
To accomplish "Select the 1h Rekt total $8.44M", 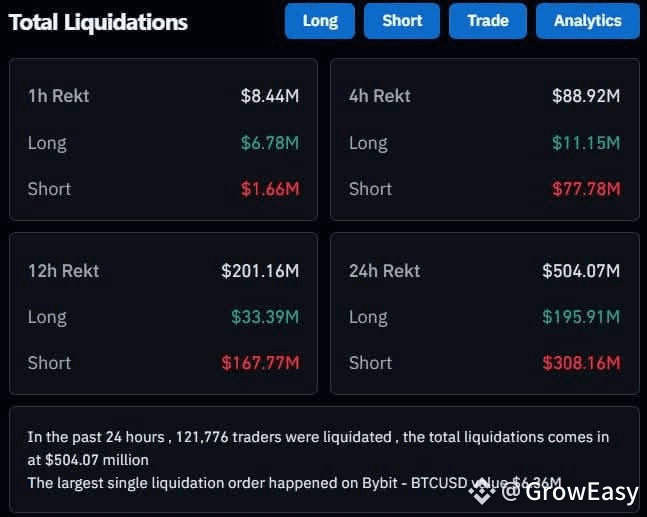I will click(270, 96).
